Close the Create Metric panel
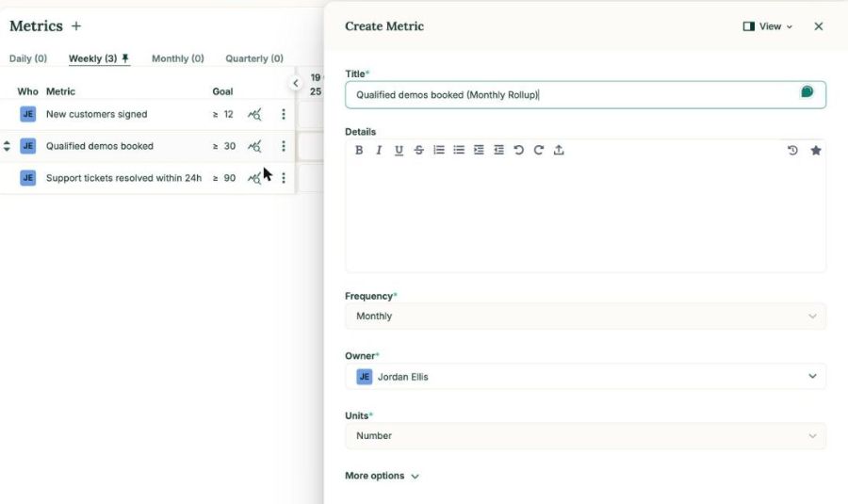The width and height of the screenshot is (848, 504). (x=818, y=26)
